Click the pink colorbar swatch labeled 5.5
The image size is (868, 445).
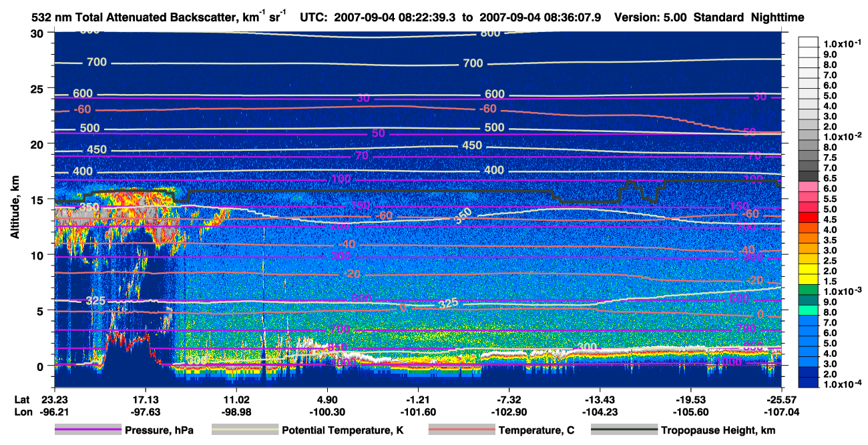tap(810, 198)
